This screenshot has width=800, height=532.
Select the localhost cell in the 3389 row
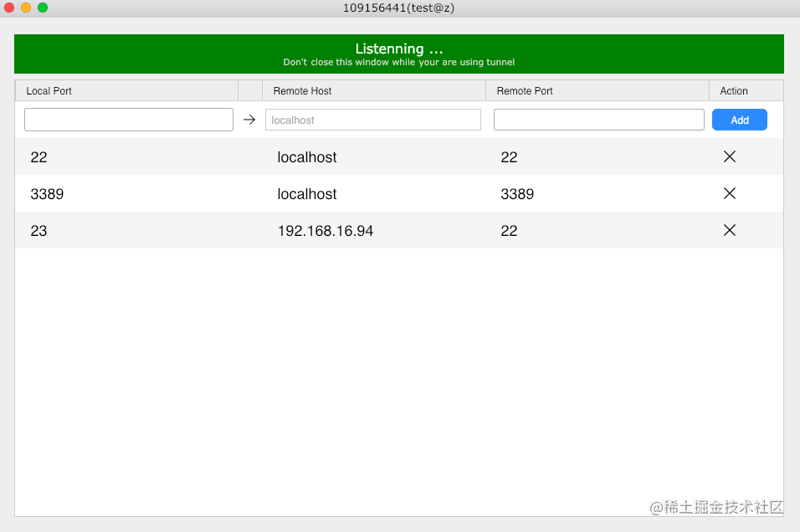point(306,194)
